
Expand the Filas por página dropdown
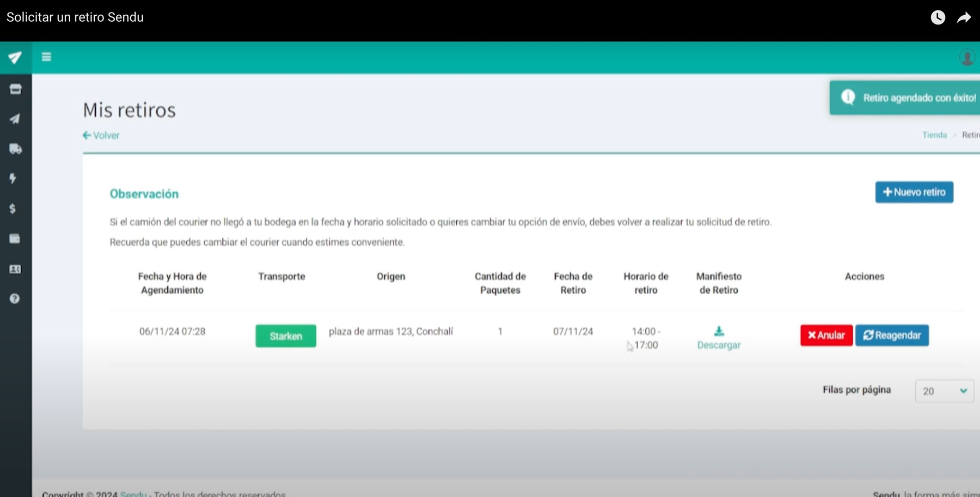944,391
